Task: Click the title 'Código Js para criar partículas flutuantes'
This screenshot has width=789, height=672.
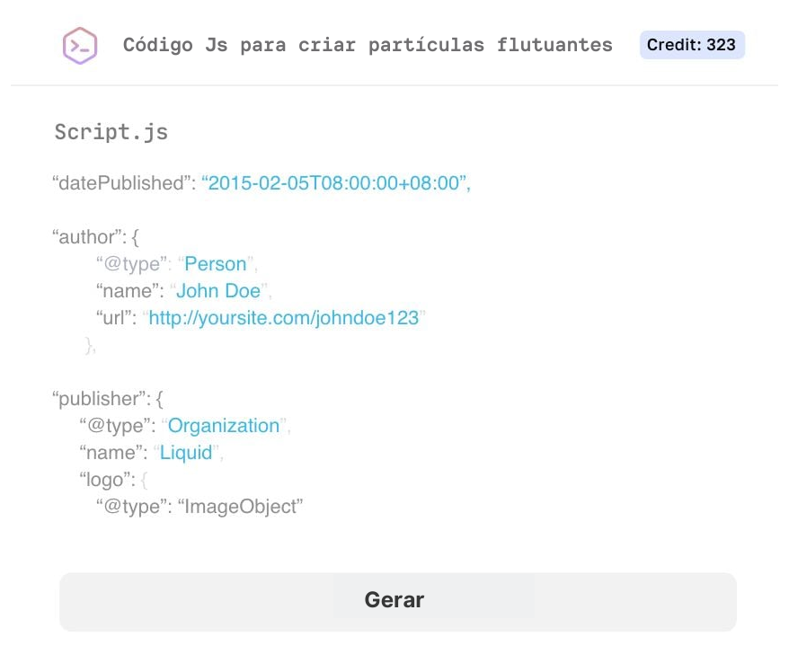Action: pos(368,45)
